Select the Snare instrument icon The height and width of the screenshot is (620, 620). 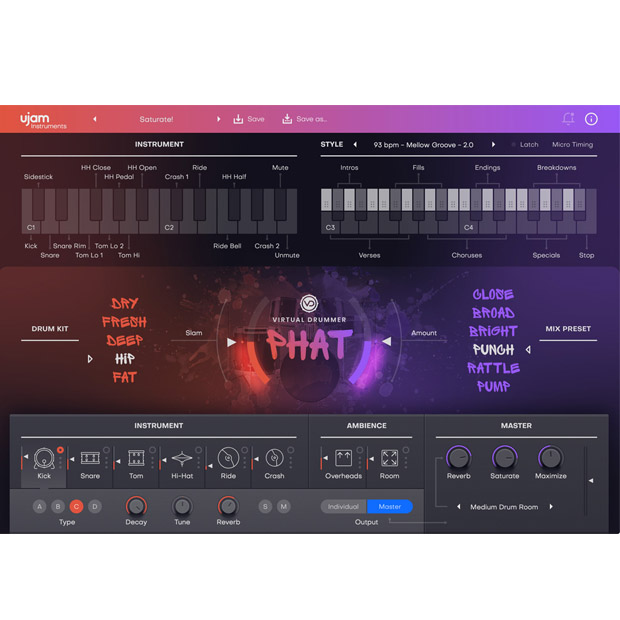pos(90,458)
